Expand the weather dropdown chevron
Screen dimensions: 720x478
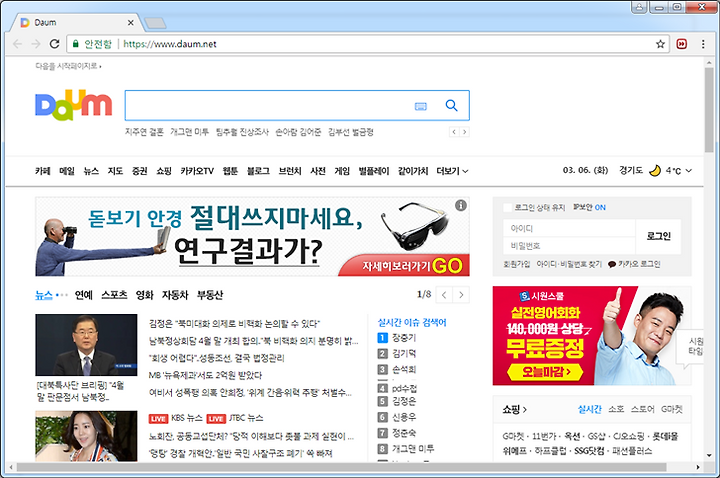(x=688, y=171)
